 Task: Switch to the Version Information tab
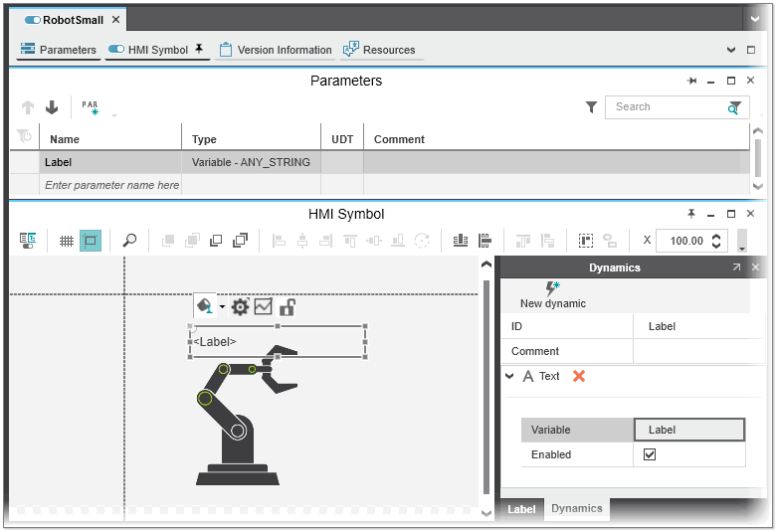tap(275, 50)
